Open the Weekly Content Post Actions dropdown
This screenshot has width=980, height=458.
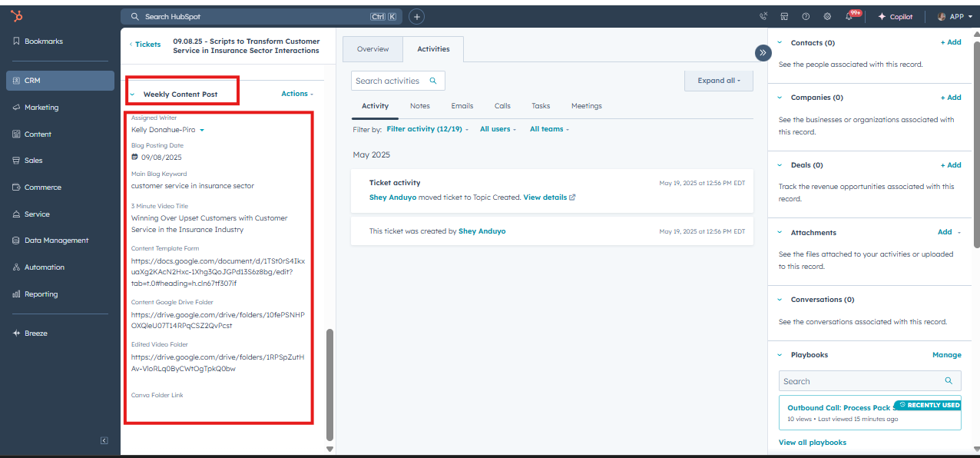coord(297,94)
